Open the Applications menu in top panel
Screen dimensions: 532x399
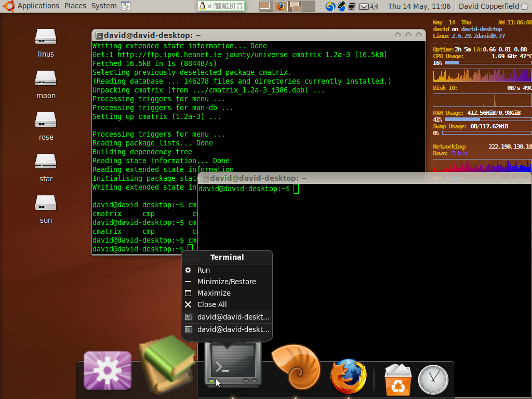coord(38,6)
